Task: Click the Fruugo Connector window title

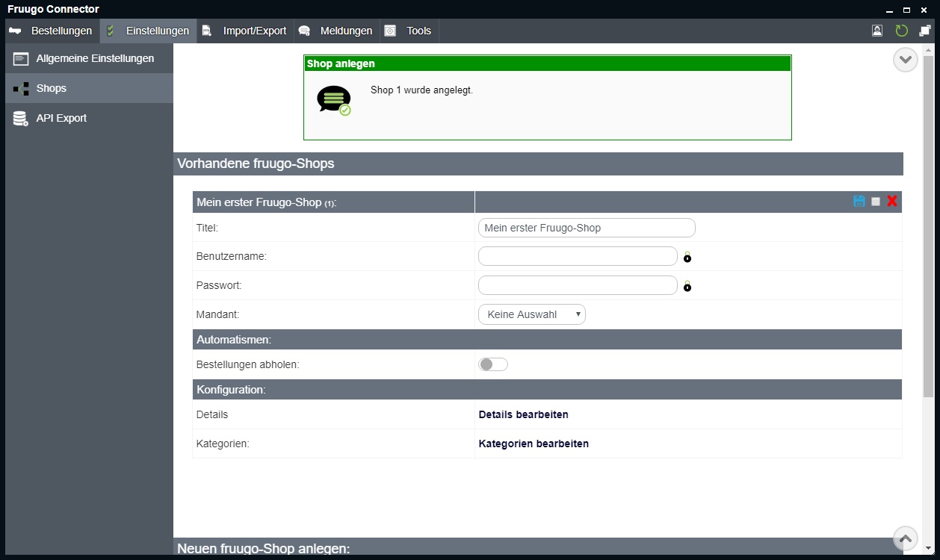Action: click(x=53, y=9)
